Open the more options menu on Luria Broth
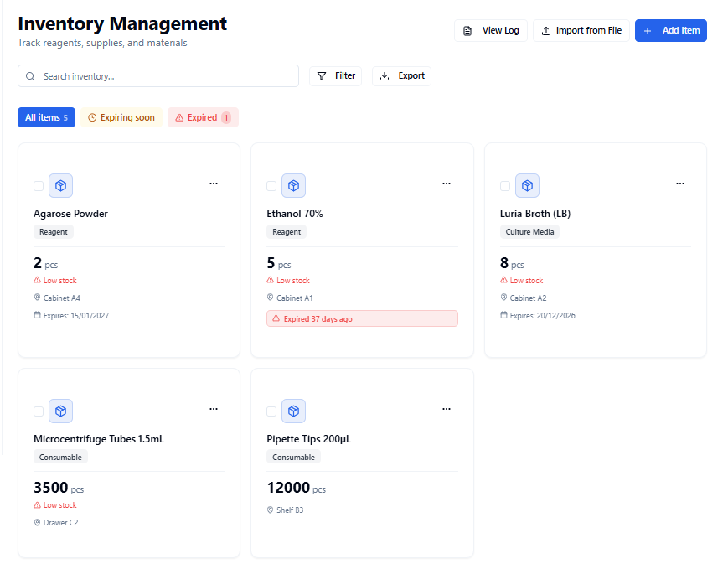The width and height of the screenshot is (728, 564). pyautogui.click(x=680, y=184)
